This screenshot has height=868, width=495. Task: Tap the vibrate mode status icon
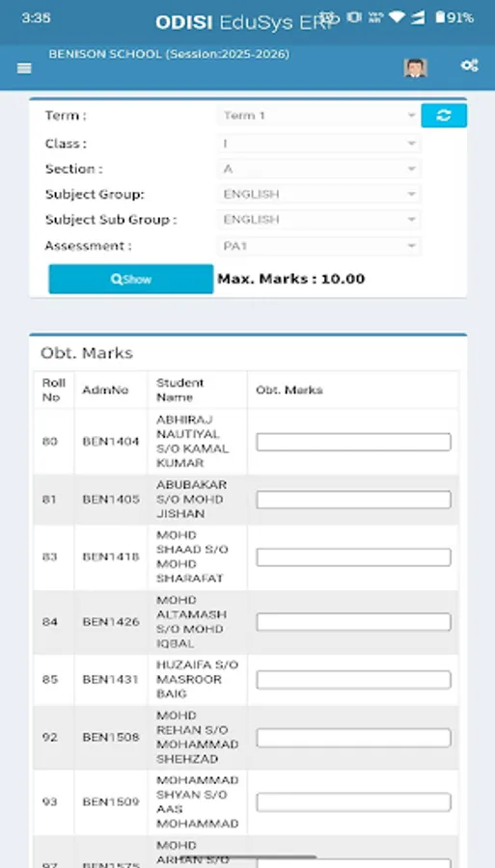[354, 17]
